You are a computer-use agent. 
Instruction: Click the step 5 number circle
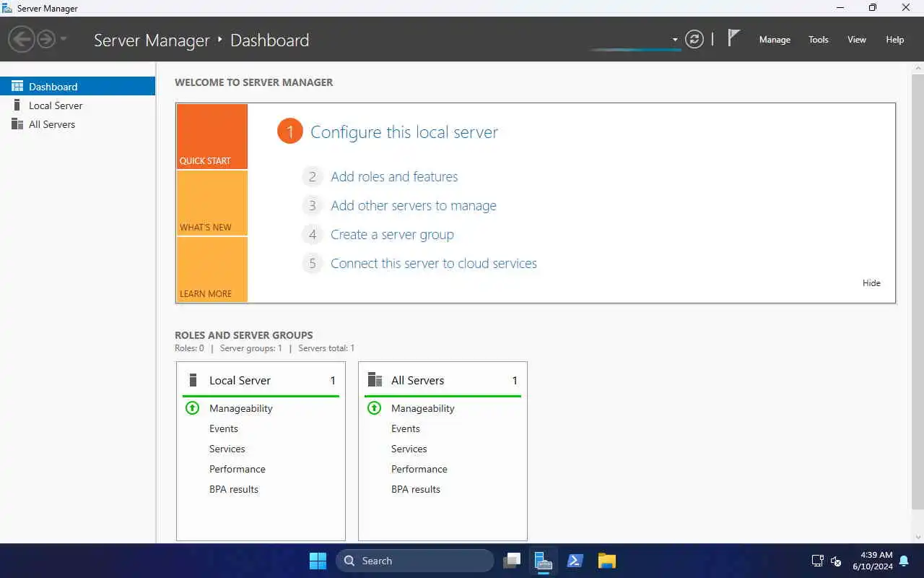click(x=312, y=264)
